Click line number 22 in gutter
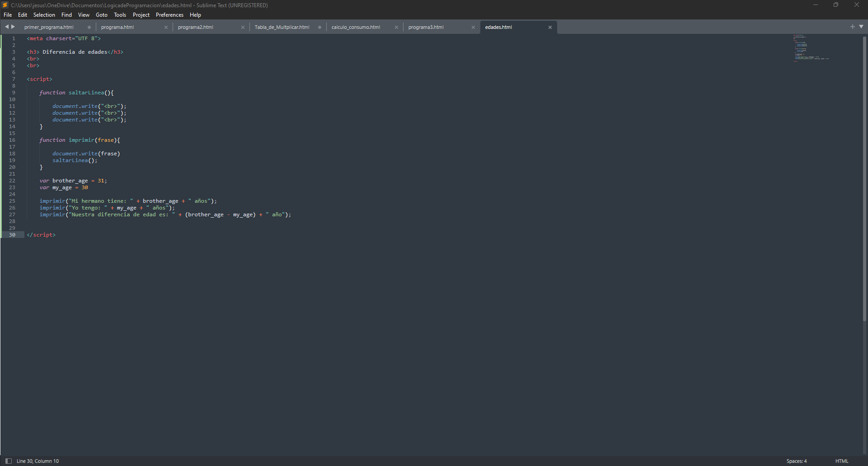This screenshot has height=466, width=868. (x=12, y=181)
